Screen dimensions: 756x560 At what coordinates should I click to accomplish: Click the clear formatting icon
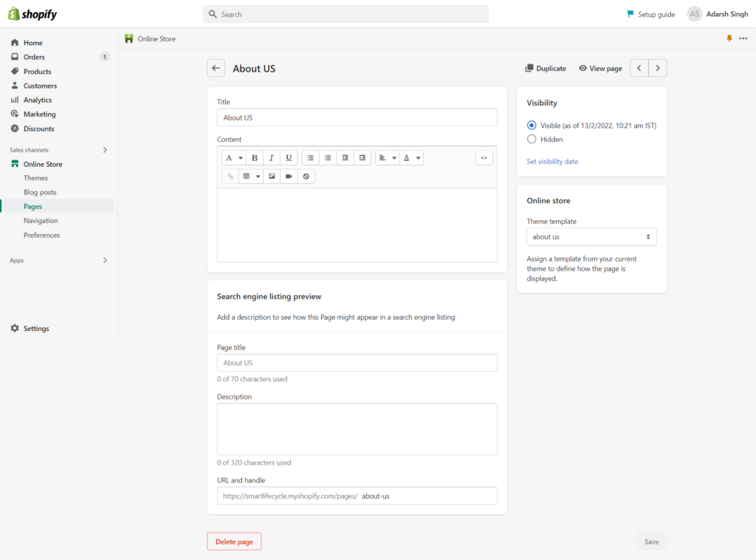[x=306, y=177]
